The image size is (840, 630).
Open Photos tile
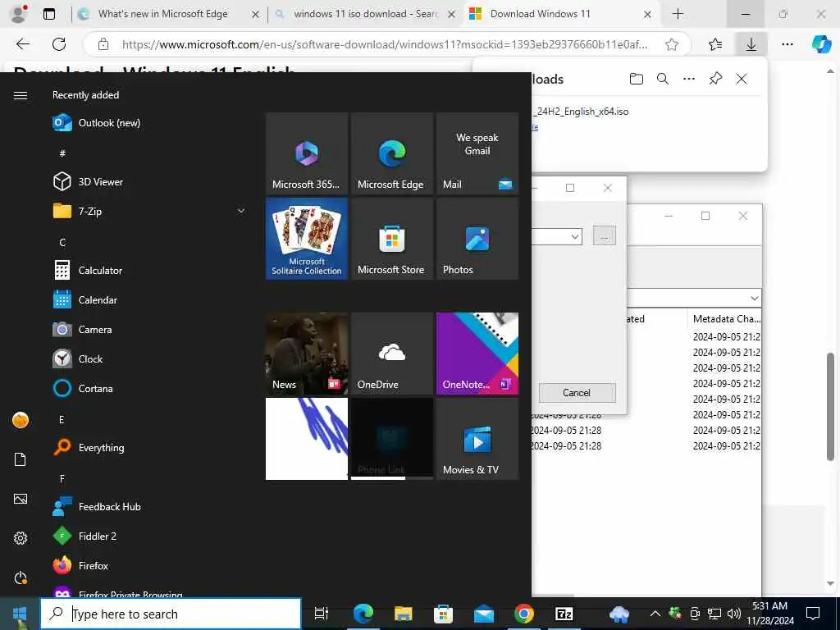coord(477,239)
